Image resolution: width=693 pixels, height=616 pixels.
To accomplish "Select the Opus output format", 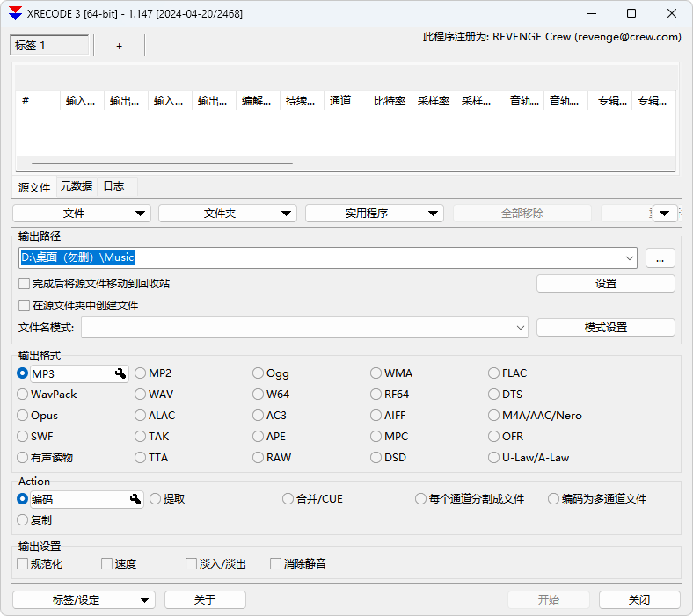I will click(38, 416).
